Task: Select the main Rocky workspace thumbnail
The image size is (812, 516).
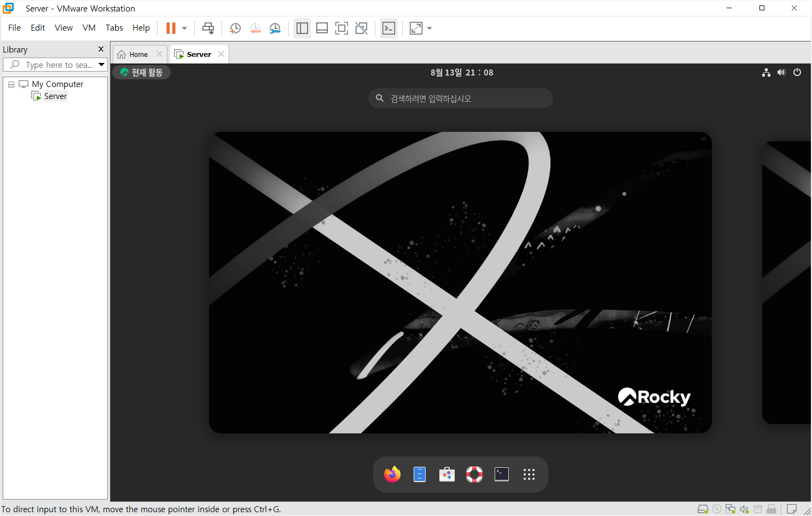Action: pyautogui.click(x=460, y=282)
